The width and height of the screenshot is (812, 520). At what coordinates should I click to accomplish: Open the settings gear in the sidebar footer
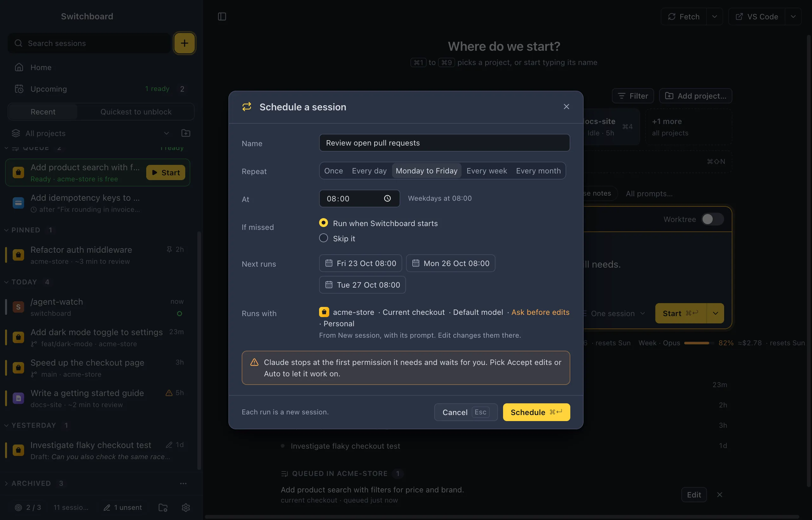pyautogui.click(x=186, y=507)
